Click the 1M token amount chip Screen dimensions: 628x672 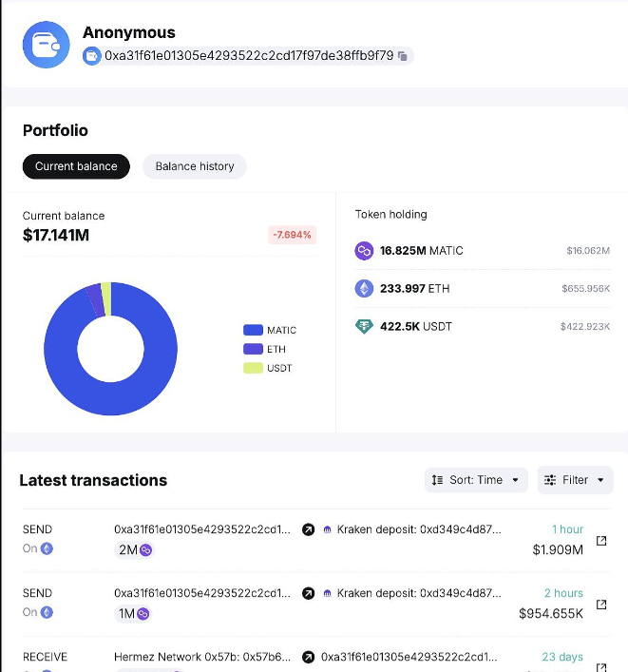pyautogui.click(x=133, y=614)
